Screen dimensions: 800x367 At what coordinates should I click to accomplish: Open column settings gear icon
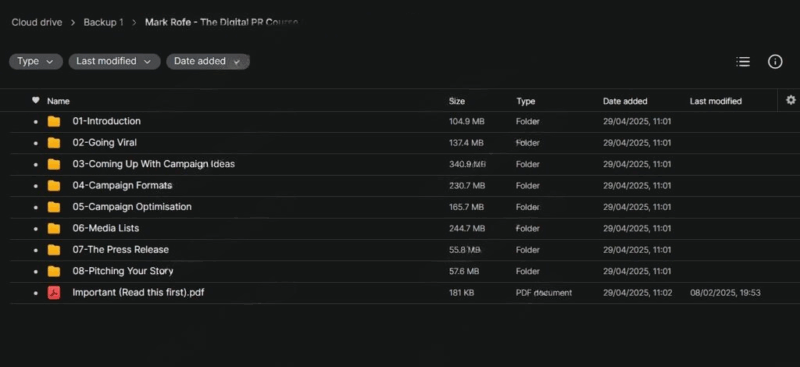coord(791,100)
